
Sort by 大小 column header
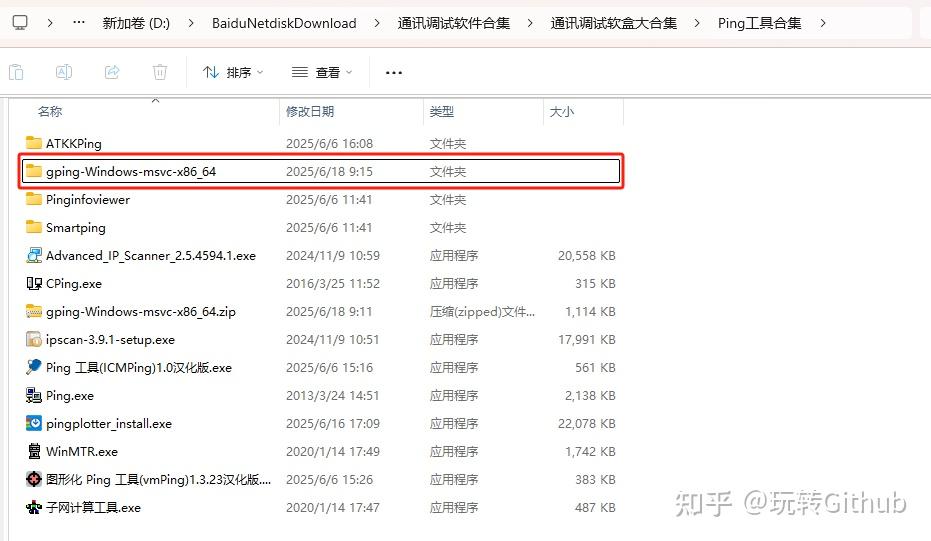562,111
